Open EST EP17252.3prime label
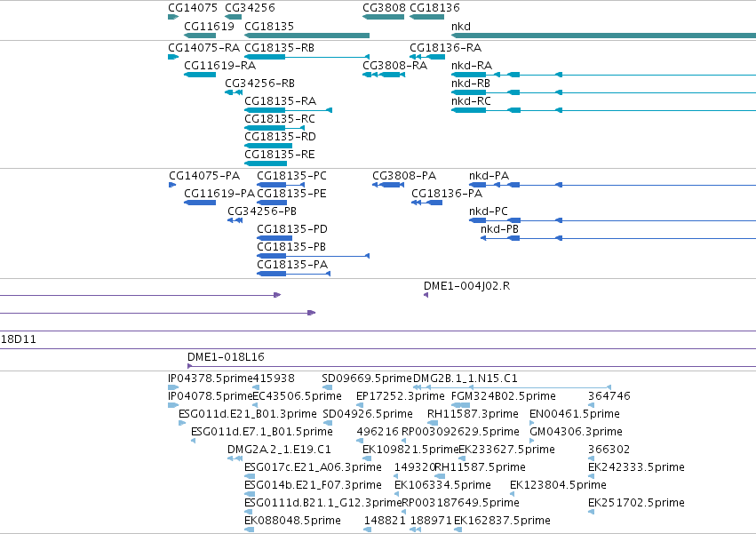This screenshot has height=534, width=756. 400,397
